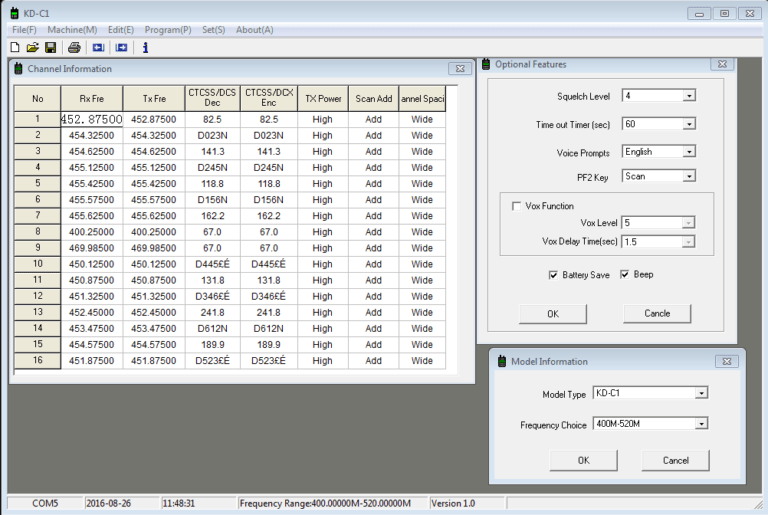Expand the Time out Timer dropdown

point(689,125)
